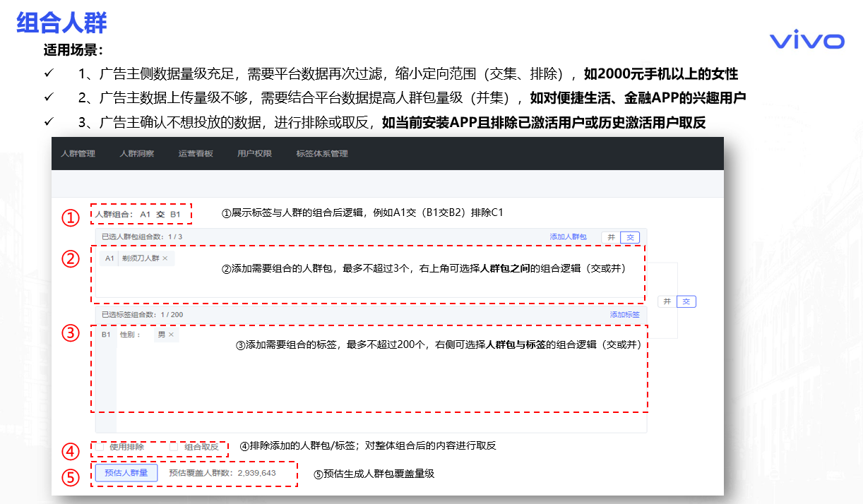863x504 pixels.
Task: Open the 人群管理 tab
Action: (x=78, y=154)
